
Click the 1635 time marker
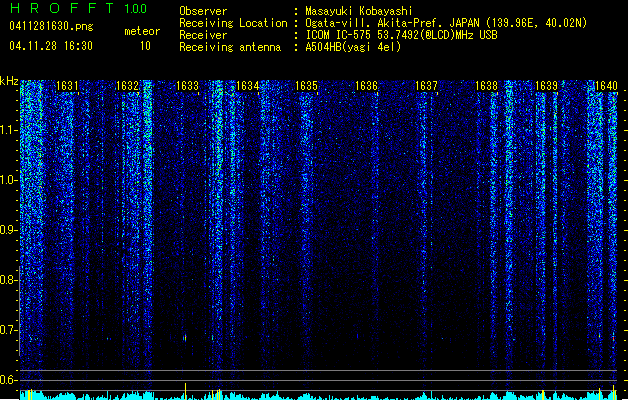(306, 86)
